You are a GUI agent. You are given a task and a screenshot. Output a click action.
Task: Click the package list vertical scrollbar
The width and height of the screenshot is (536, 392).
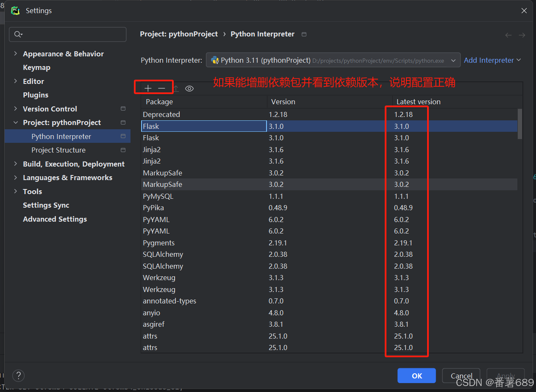[x=520, y=124]
